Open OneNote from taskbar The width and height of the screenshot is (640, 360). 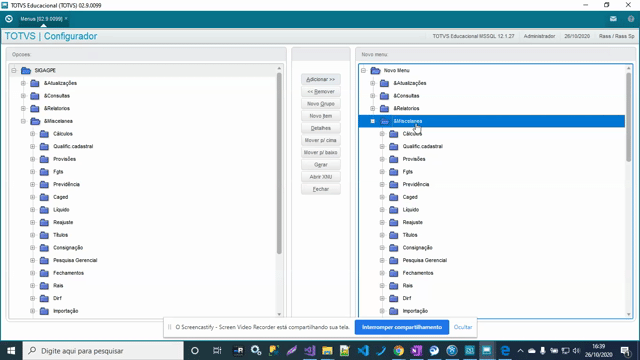(416, 351)
